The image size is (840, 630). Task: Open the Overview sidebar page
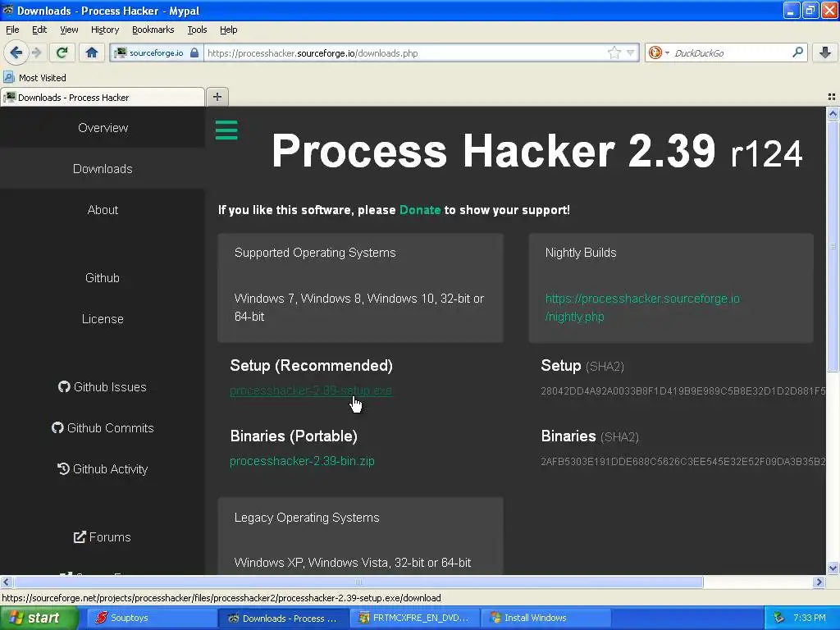pos(103,127)
